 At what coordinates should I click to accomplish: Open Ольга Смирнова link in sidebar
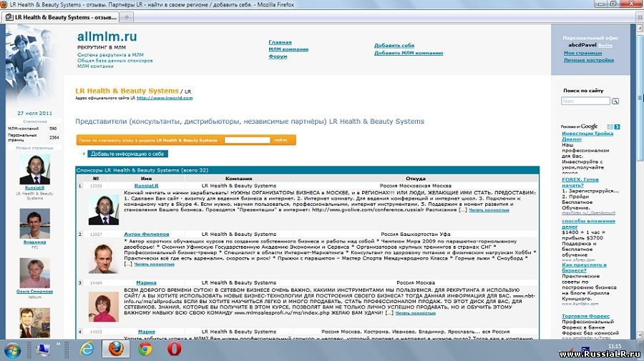pyautogui.click(x=35, y=291)
